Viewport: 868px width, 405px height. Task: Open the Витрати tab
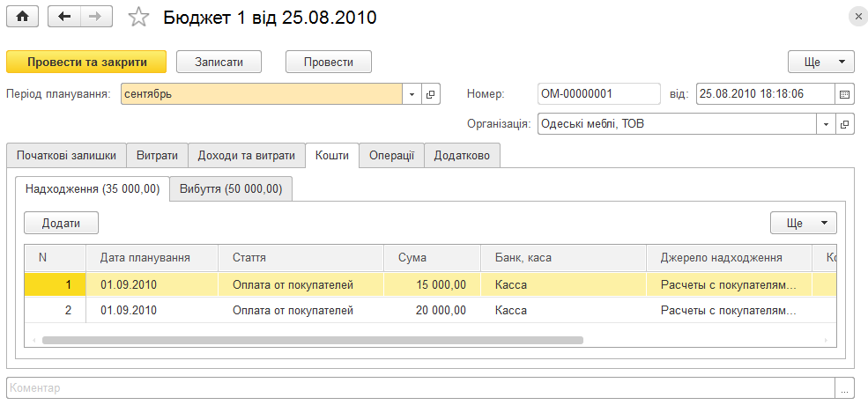(157, 156)
